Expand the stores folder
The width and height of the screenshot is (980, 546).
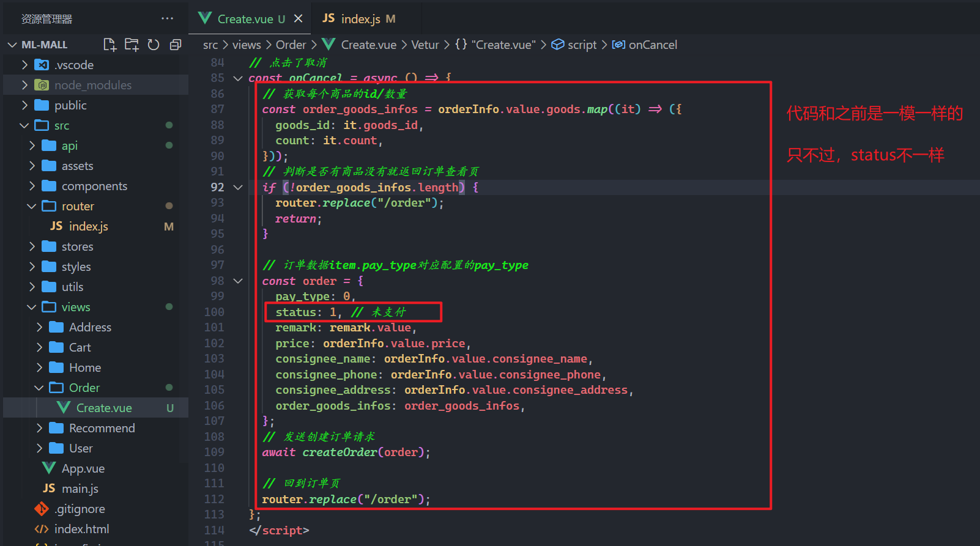click(32, 246)
